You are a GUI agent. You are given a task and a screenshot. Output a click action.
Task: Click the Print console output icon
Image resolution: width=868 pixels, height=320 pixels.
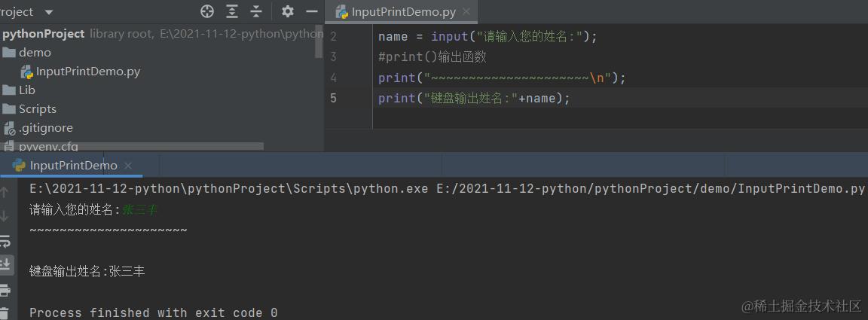pyautogui.click(x=5, y=290)
